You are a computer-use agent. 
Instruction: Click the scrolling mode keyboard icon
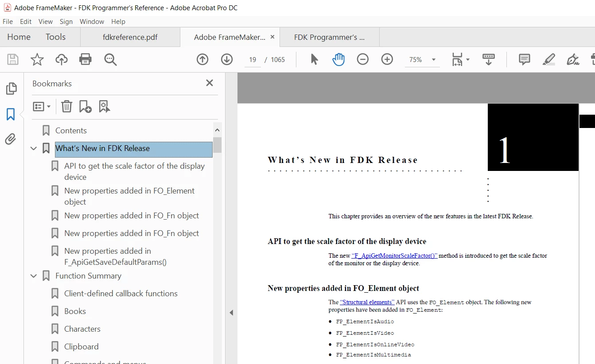pyautogui.click(x=489, y=59)
